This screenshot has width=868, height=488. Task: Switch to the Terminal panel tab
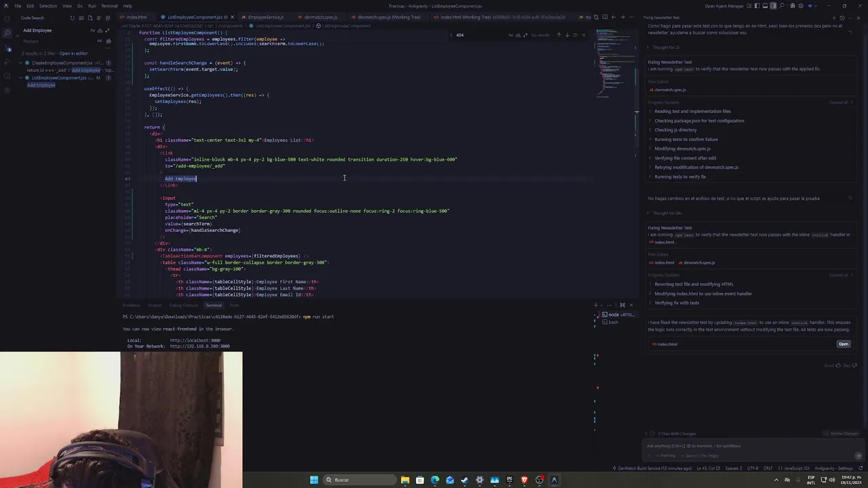(214, 305)
